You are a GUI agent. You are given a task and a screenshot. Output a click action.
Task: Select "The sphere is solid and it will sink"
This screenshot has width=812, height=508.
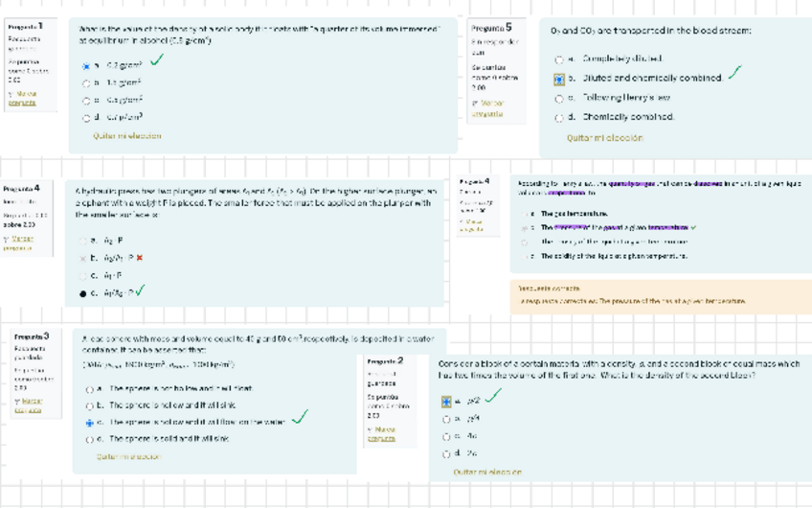click(x=88, y=439)
